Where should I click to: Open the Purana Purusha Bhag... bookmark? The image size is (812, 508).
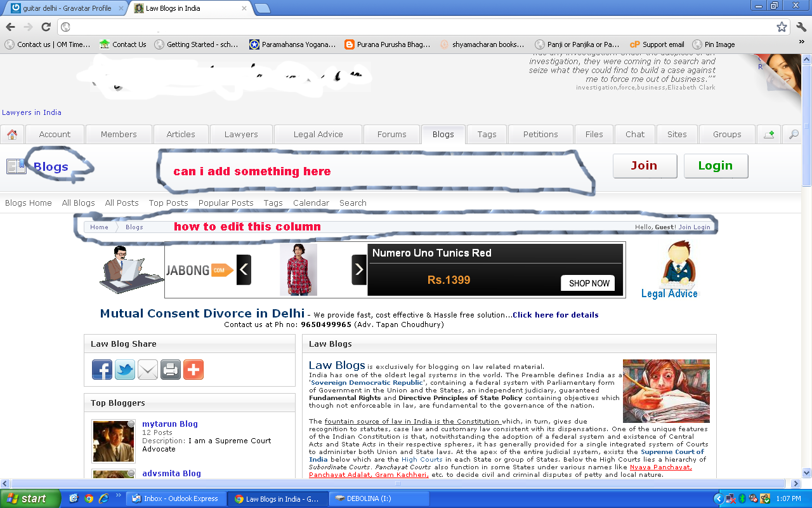pyautogui.click(x=387, y=44)
